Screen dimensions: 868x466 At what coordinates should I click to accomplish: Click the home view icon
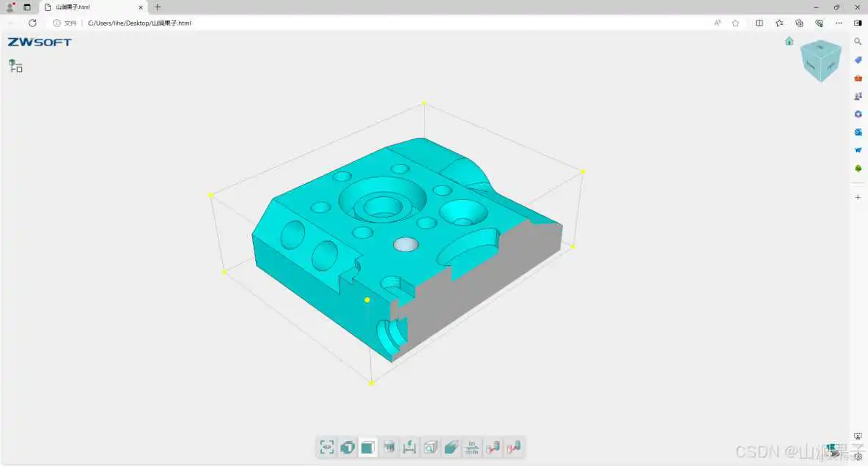tap(790, 41)
